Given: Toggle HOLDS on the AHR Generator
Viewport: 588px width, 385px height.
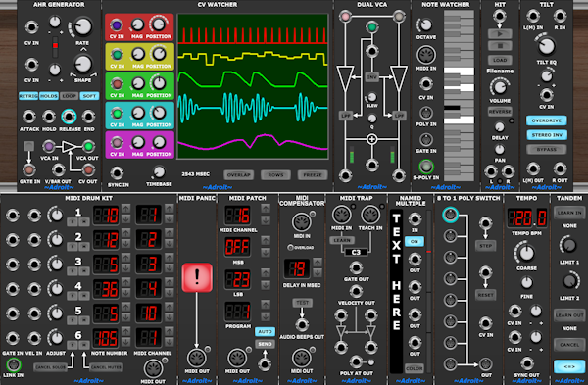Looking at the screenshot, I should coord(49,96).
